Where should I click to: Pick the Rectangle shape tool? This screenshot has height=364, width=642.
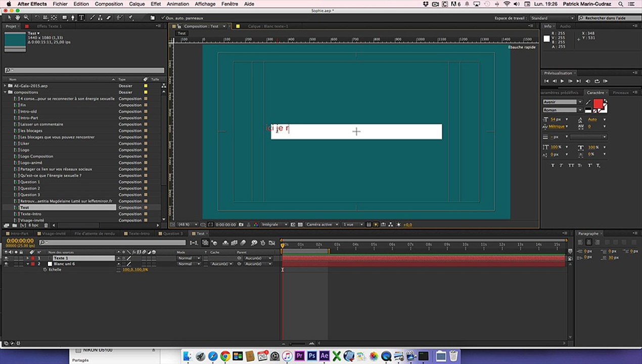tap(64, 18)
